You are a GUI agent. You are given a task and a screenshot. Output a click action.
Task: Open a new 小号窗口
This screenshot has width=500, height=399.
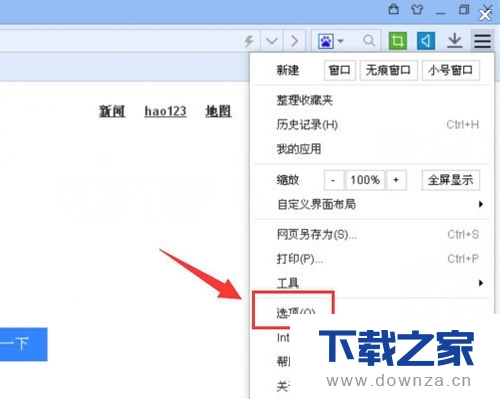(x=451, y=70)
